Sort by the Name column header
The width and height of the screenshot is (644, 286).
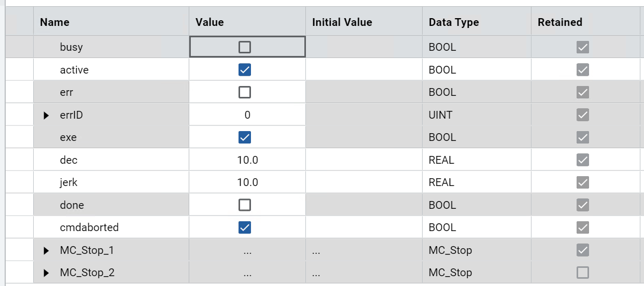point(54,22)
